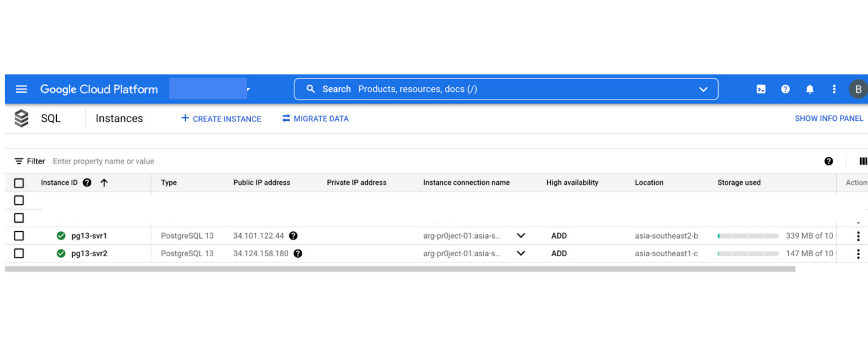
Task: Tick the first empty row checkbox
Action: coord(19,200)
